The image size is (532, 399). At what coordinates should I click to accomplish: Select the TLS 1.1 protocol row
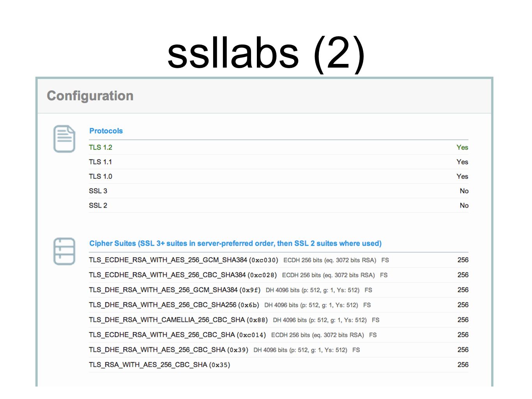pyautogui.click(x=279, y=162)
